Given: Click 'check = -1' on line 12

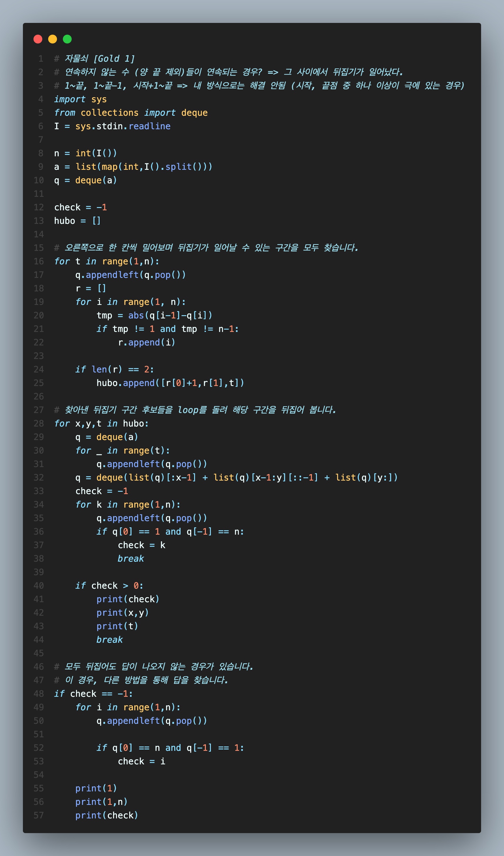Looking at the screenshot, I should (x=80, y=207).
